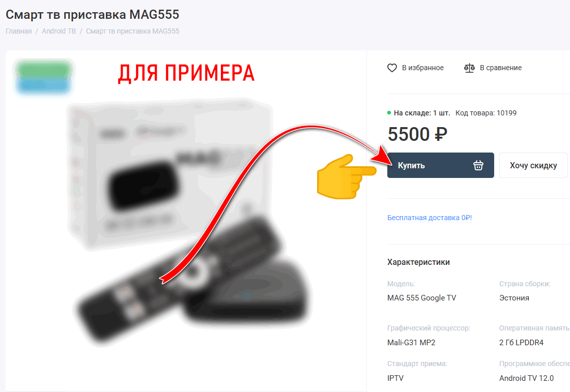570x392 pixels.
Task: Click the blurred logo badge on image
Action: (44, 78)
